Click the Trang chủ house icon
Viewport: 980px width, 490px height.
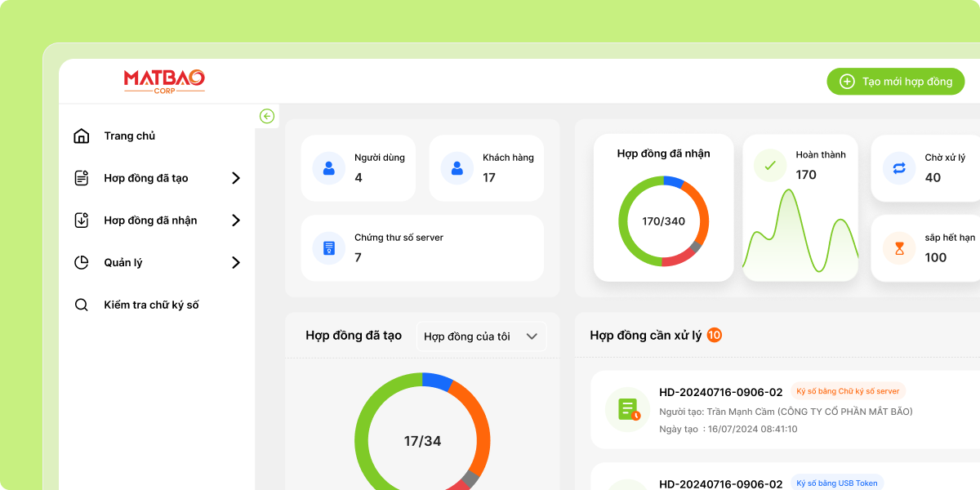coord(81,136)
